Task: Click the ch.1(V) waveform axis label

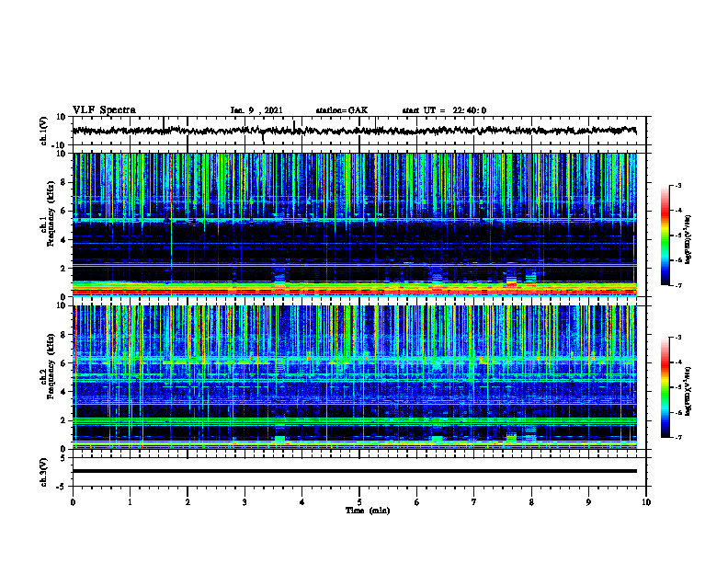Action: pyautogui.click(x=44, y=131)
